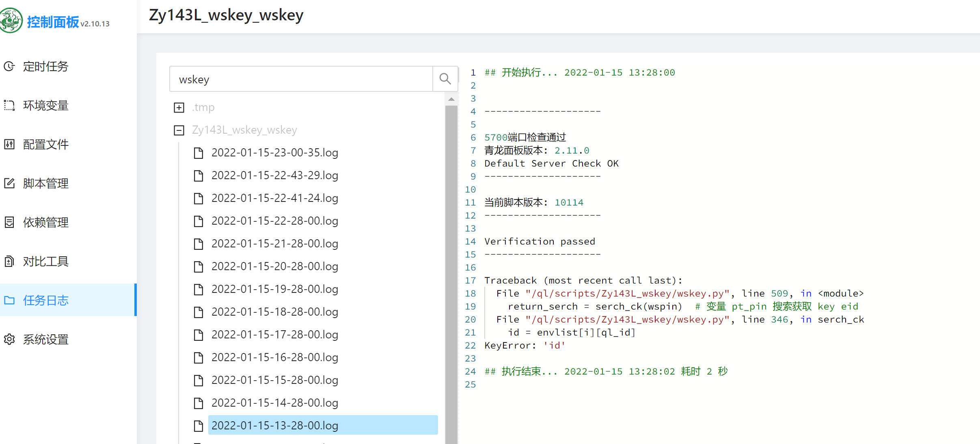Click the file list scrollbar
This screenshot has width=980, height=444.
tap(451, 264)
